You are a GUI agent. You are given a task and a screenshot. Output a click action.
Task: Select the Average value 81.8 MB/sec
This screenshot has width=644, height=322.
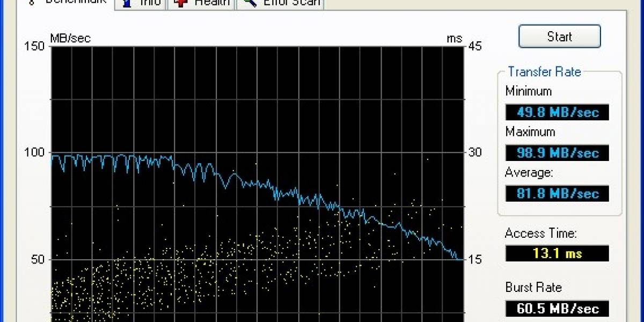coord(557,193)
